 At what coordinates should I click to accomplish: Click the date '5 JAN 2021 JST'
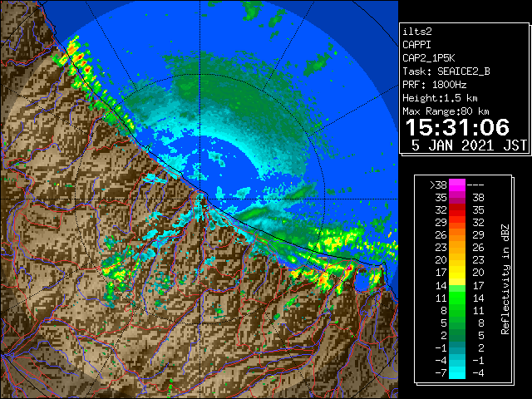(x=469, y=145)
